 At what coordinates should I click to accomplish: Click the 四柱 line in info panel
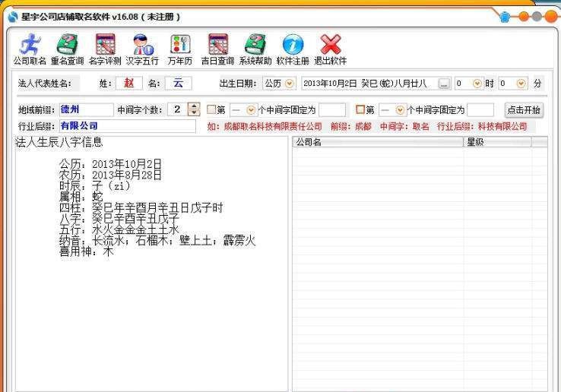141,207
